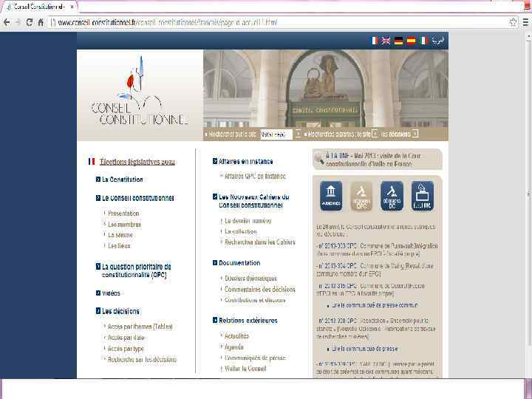The width and height of the screenshot is (532, 399).
Task: Open Présentation sub-link
Action: click(x=123, y=214)
